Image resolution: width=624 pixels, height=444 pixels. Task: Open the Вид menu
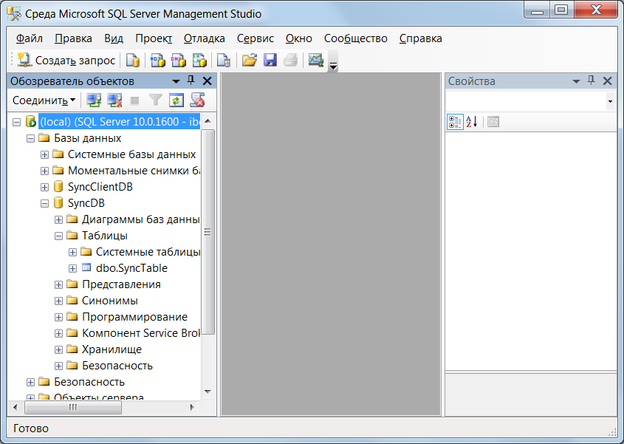pos(113,39)
